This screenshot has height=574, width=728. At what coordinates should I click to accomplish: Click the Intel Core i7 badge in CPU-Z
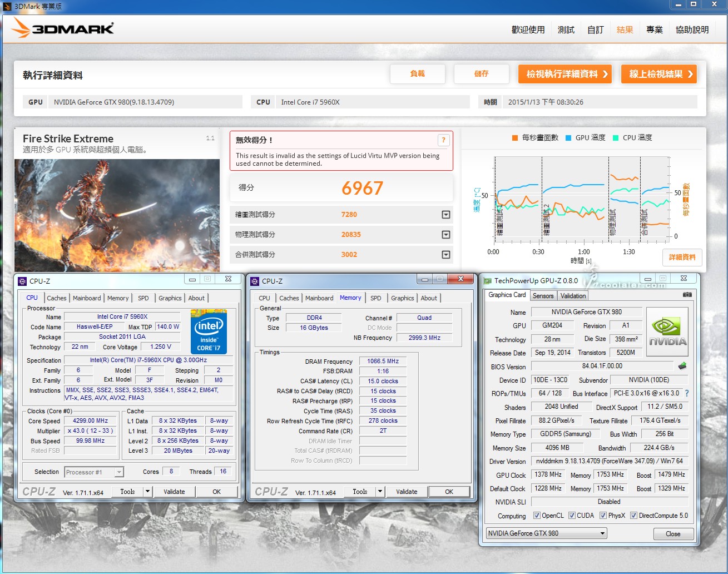point(209,331)
